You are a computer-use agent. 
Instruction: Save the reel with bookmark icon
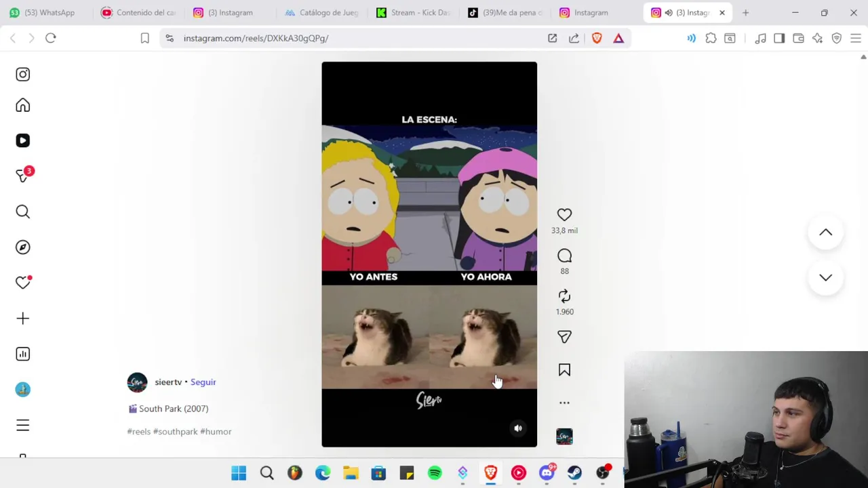point(564,370)
